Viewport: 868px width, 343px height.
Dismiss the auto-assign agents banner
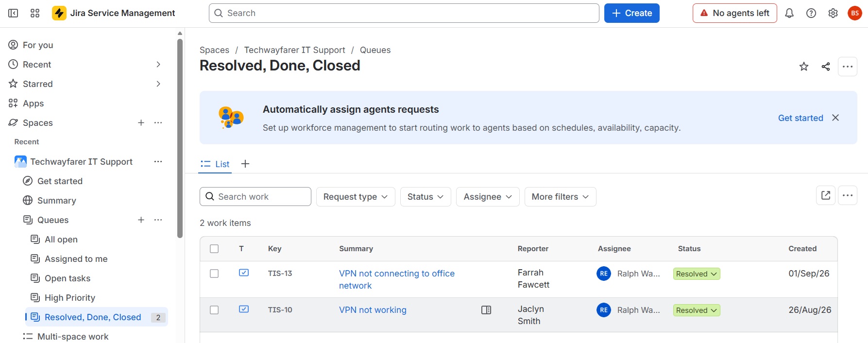click(835, 118)
